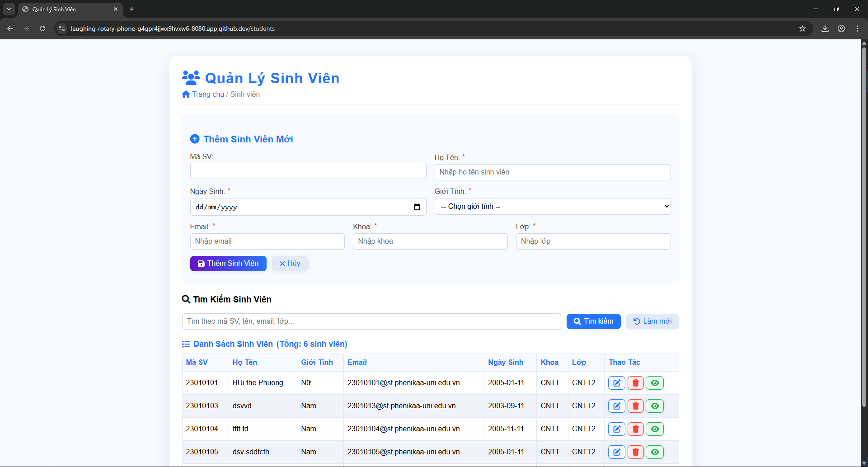View site information icon in address bar
This screenshot has width=868, height=467.
point(62,28)
